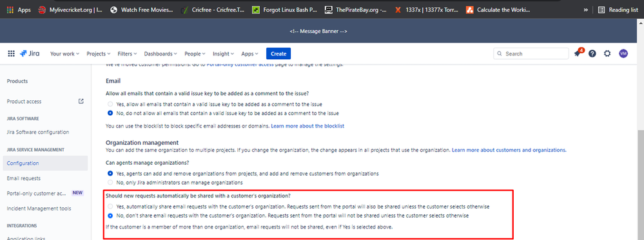Click the Can agents manage organizations? text
Image resolution: width=644 pixels, height=240 pixels.
point(148,162)
